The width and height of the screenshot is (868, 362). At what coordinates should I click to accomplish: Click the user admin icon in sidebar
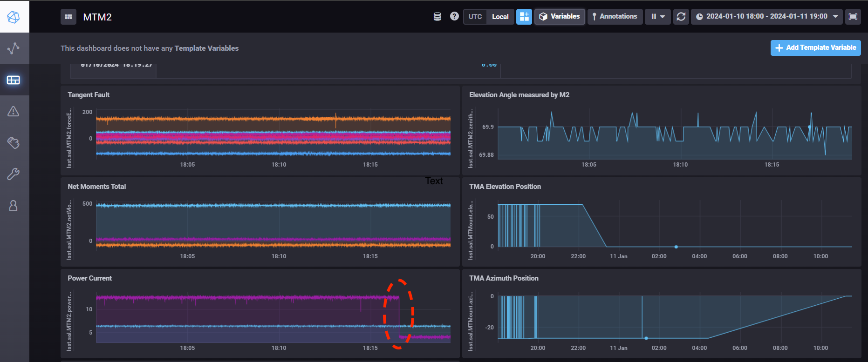(x=14, y=206)
